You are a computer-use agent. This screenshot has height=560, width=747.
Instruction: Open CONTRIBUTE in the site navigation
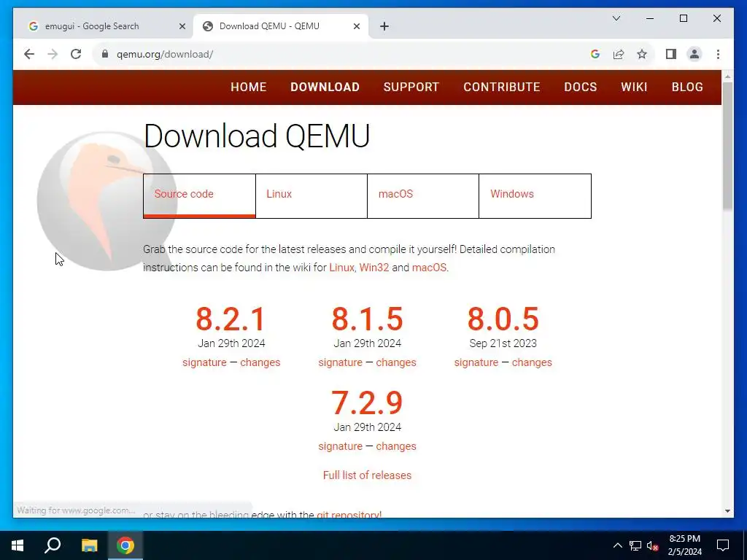point(502,87)
